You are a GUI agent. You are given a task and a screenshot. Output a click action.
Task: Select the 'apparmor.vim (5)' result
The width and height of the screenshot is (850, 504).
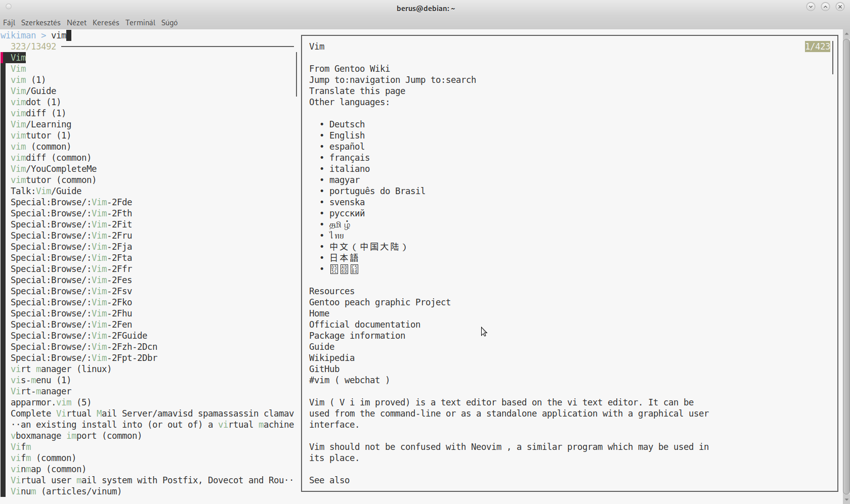(51, 402)
